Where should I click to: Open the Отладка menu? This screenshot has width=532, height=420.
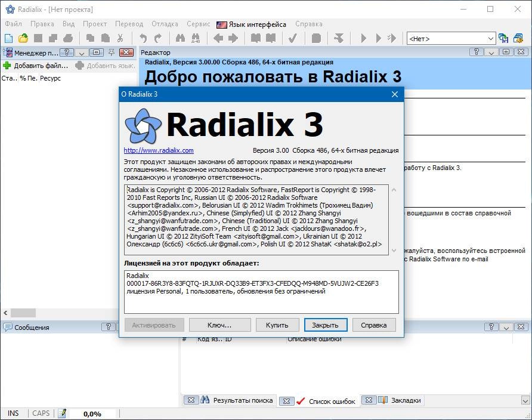(165, 24)
